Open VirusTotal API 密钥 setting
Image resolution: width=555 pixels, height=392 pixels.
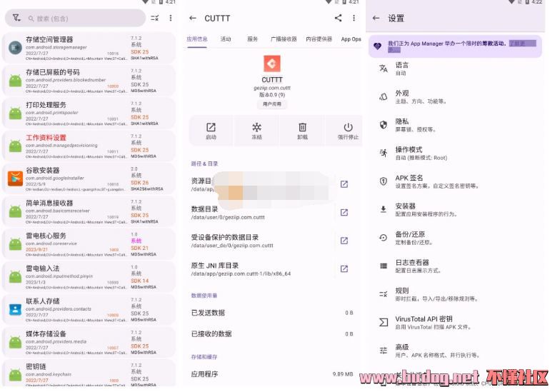point(456,322)
